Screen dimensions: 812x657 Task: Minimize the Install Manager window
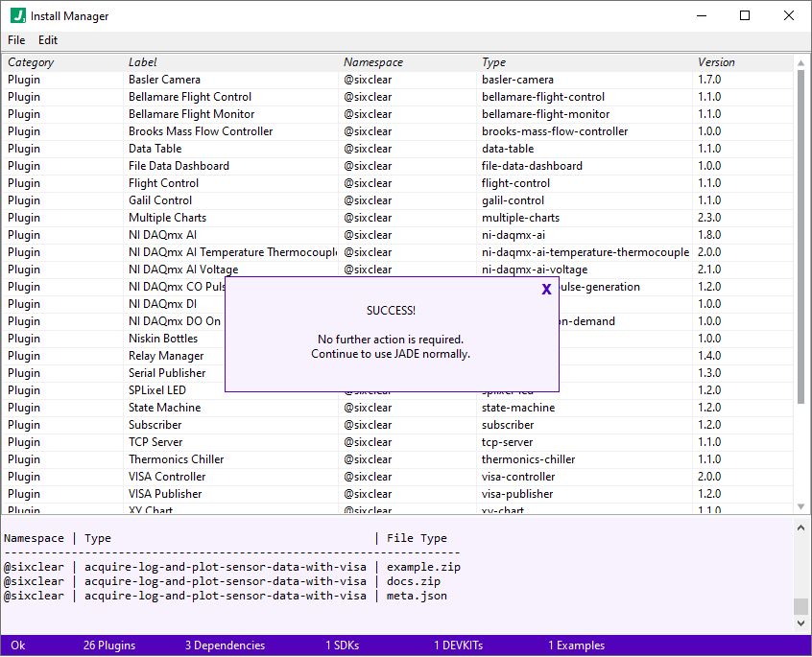tap(702, 15)
